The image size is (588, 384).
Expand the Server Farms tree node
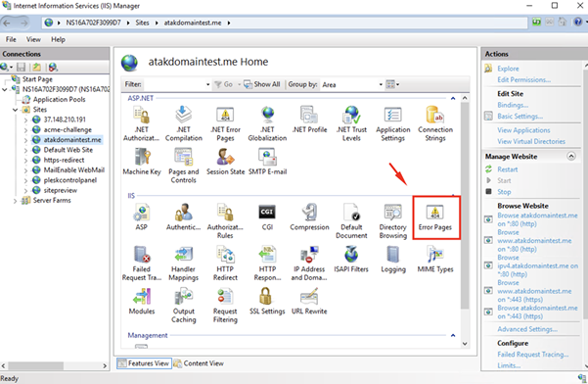(x=15, y=201)
